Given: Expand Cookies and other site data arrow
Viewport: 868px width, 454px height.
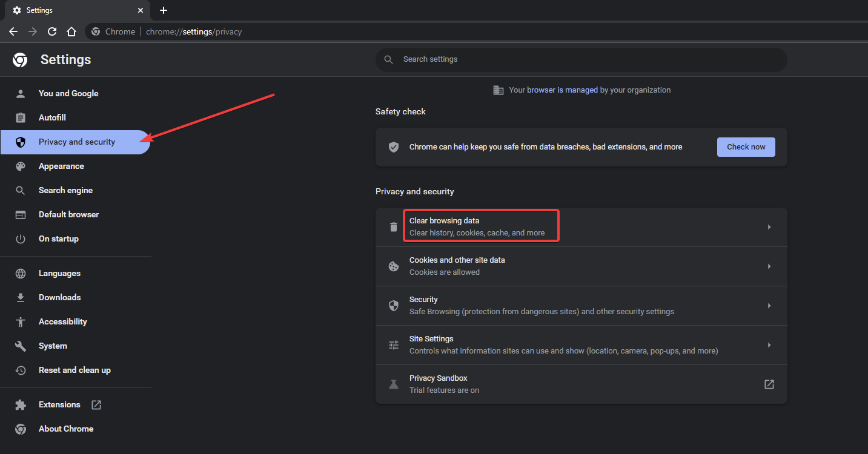Looking at the screenshot, I should coord(769,266).
